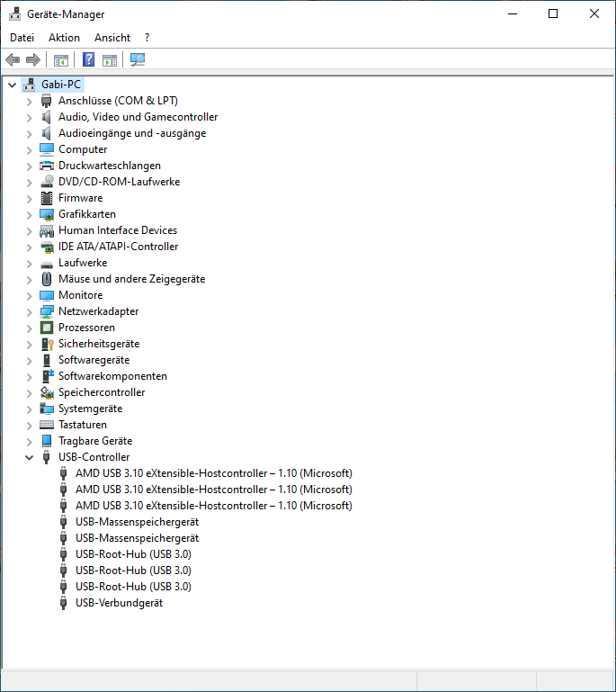Click the Druckwarteschlangen printer icon
616x692 pixels.
[46, 166]
